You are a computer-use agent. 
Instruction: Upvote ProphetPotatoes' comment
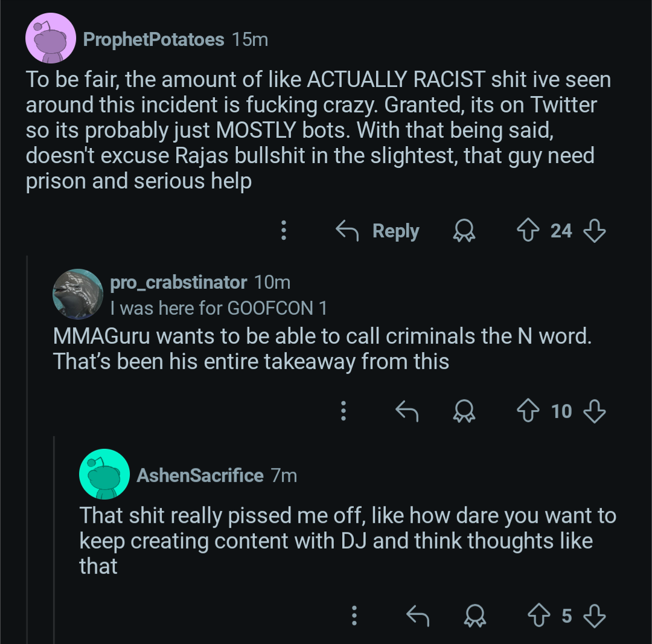528,231
